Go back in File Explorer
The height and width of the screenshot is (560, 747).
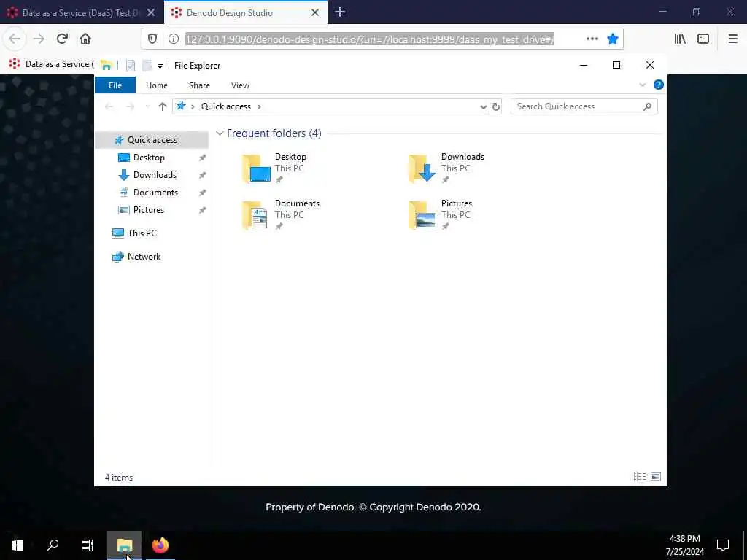[109, 106]
